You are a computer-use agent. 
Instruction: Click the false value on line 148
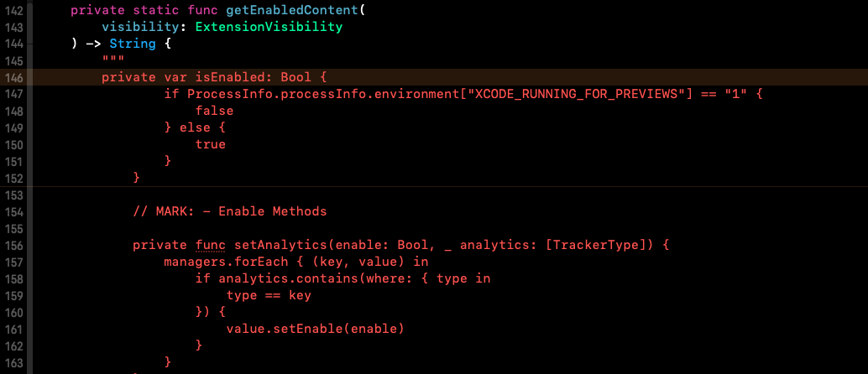pyautogui.click(x=214, y=111)
